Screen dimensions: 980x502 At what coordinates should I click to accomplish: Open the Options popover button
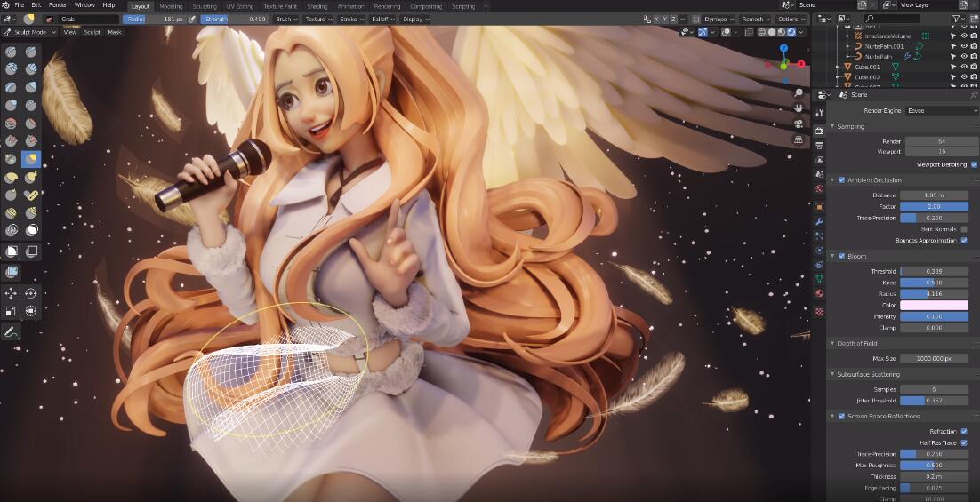click(x=791, y=20)
